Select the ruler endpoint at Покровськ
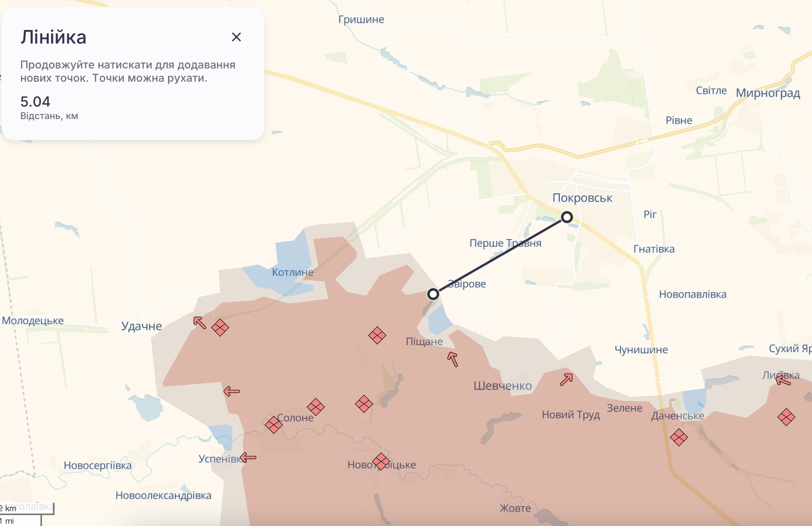Viewport: 812px width, 526px height. pyautogui.click(x=567, y=217)
